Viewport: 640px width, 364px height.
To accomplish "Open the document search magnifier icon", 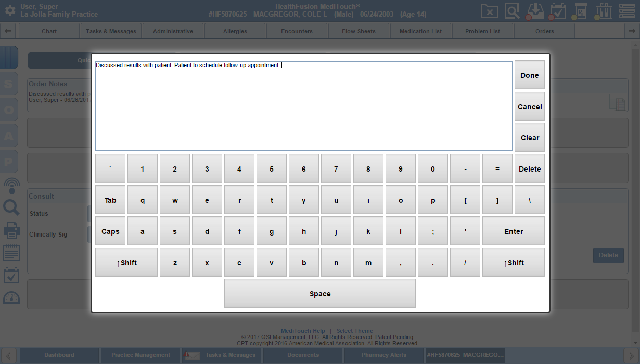I will (512, 10).
